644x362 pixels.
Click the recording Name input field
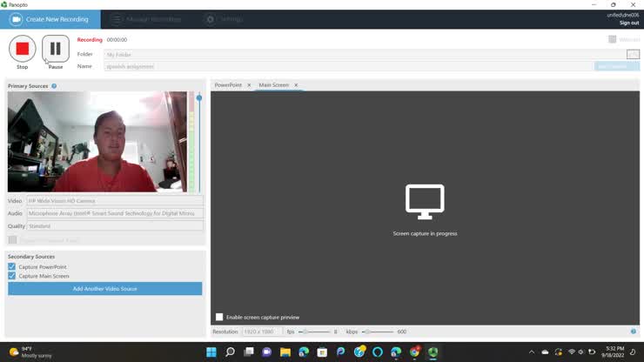click(x=348, y=66)
